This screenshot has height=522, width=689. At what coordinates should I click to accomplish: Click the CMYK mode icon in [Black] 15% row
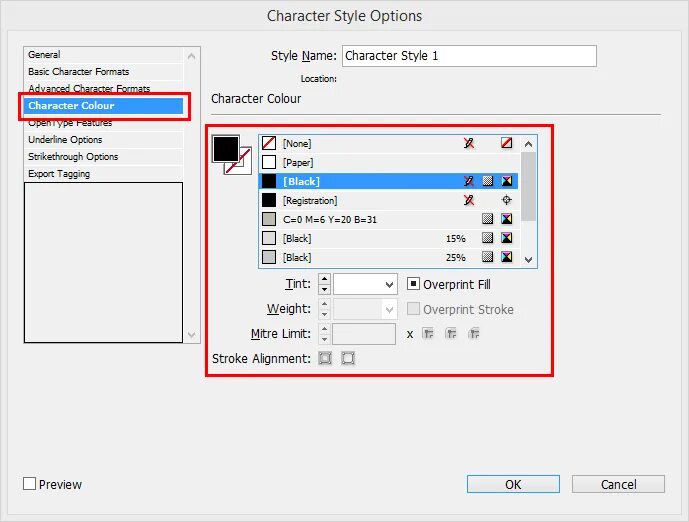coord(507,238)
